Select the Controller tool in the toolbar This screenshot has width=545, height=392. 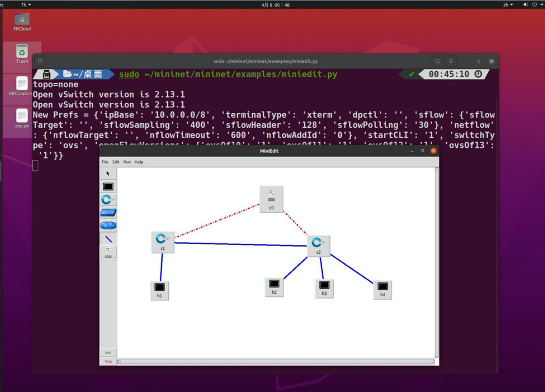[x=108, y=252]
